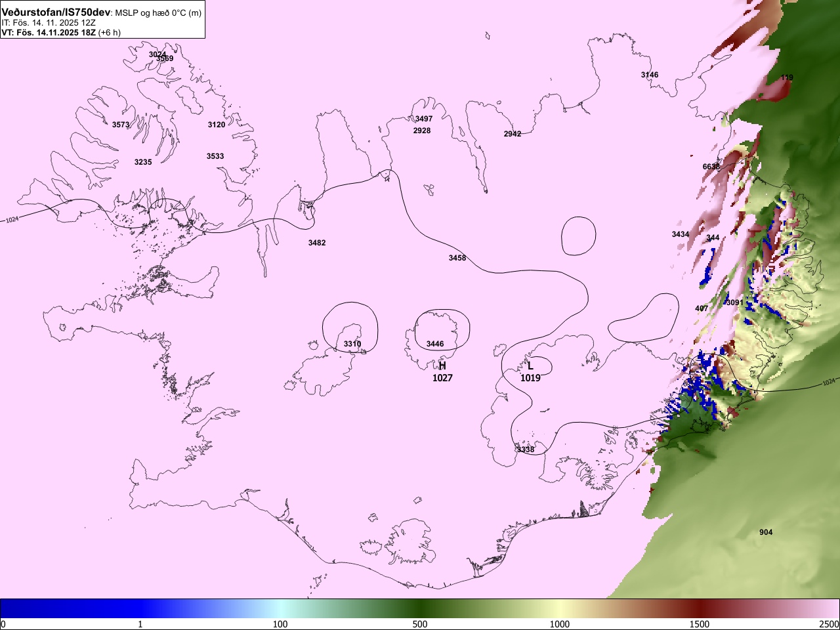Click the 1024 isobar label at the western edge

point(12,220)
